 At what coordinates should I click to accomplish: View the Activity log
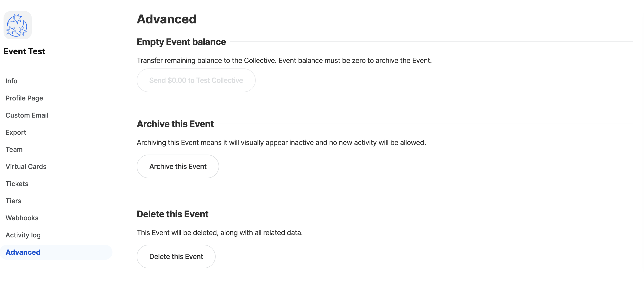[23, 235]
